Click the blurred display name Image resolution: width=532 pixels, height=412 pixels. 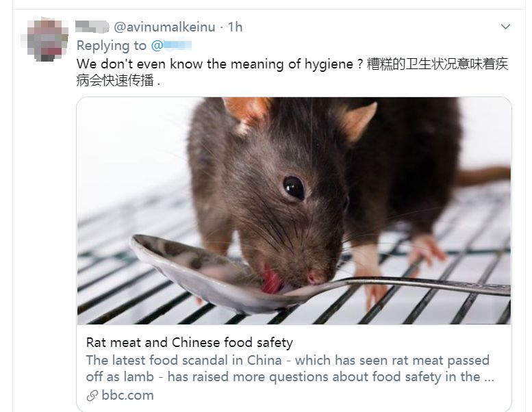92,27
